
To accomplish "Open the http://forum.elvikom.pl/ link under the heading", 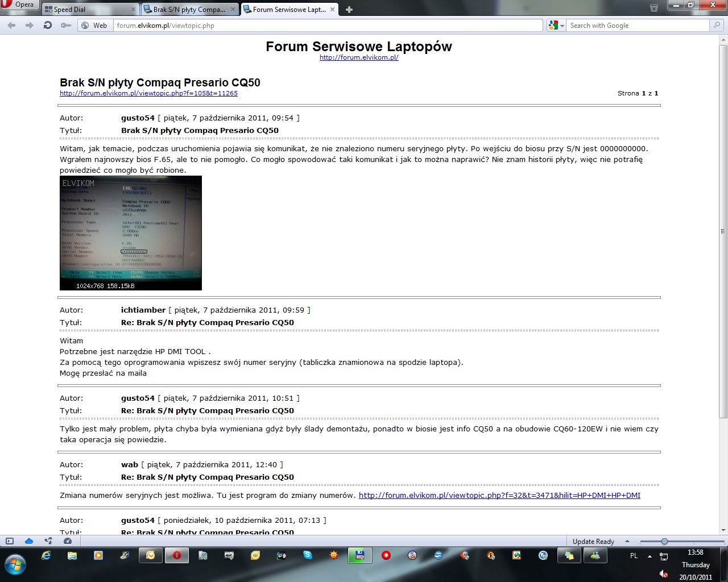I will pyautogui.click(x=359, y=57).
